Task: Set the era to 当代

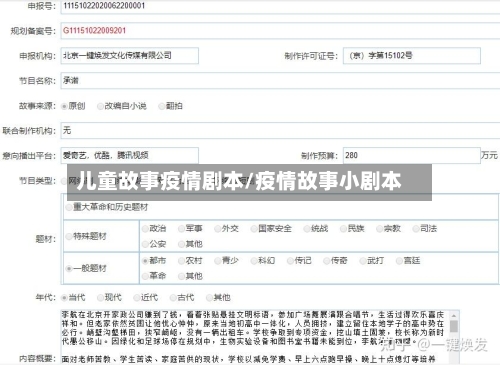Action: 64,298
